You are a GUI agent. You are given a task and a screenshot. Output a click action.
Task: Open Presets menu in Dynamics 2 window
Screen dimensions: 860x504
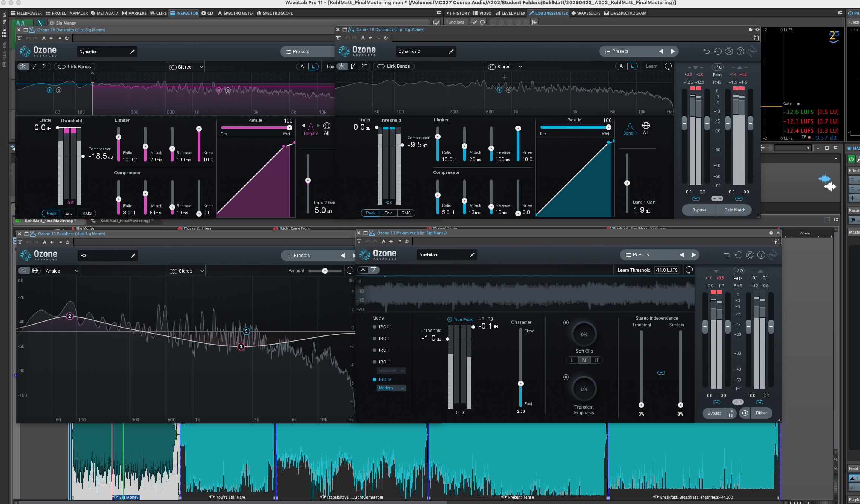click(616, 51)
